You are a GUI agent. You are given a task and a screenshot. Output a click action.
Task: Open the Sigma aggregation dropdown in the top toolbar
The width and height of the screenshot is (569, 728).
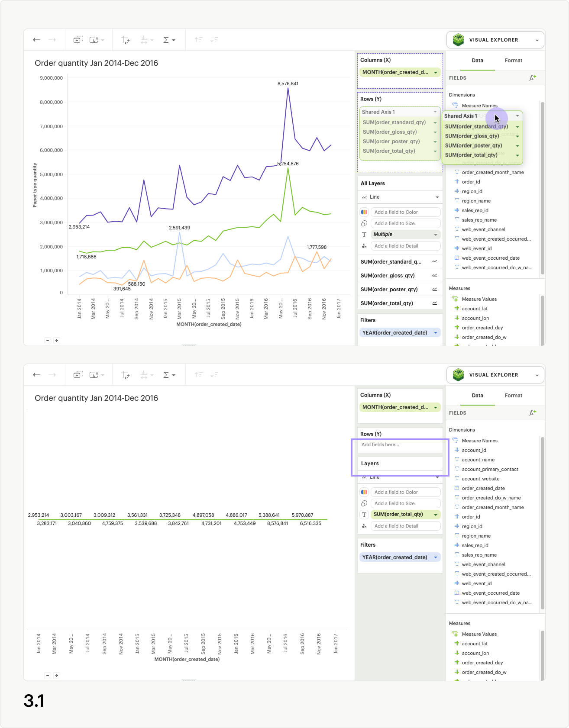point(169,40)
